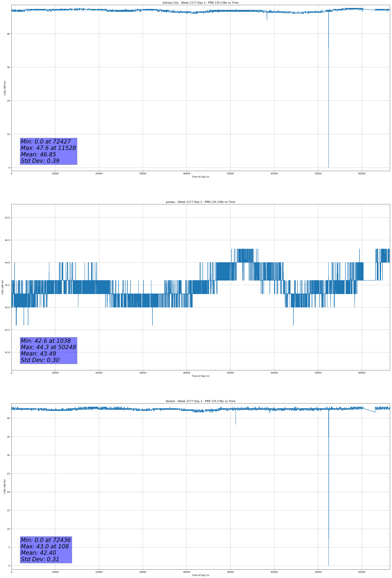Viewport: 392px width, 578px height.
Task: Click the 'Std Dev: 0.30' value
Action: click(x=40, y=360)
